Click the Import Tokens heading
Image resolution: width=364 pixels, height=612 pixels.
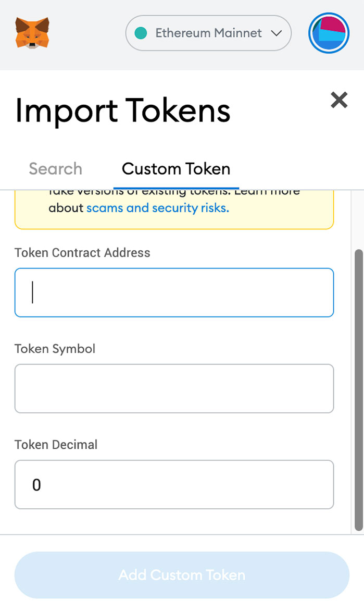click(x=123, y=111)
